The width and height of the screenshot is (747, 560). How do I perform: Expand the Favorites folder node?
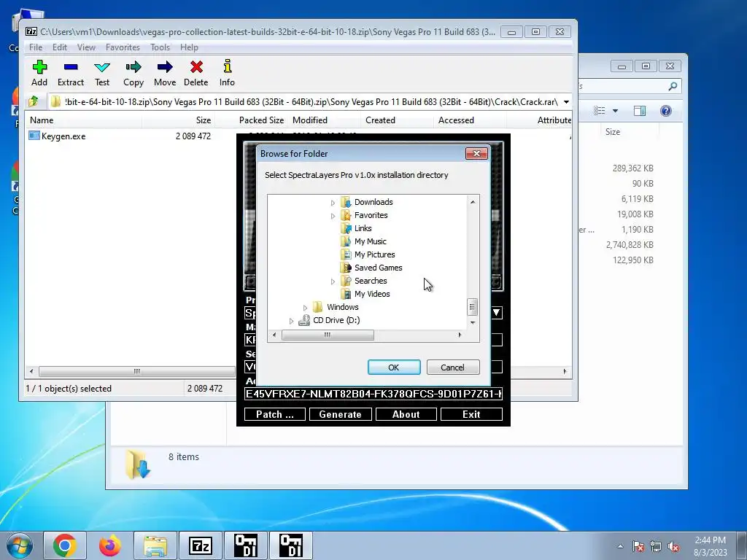pyautogui.click(x=333, y=216)
